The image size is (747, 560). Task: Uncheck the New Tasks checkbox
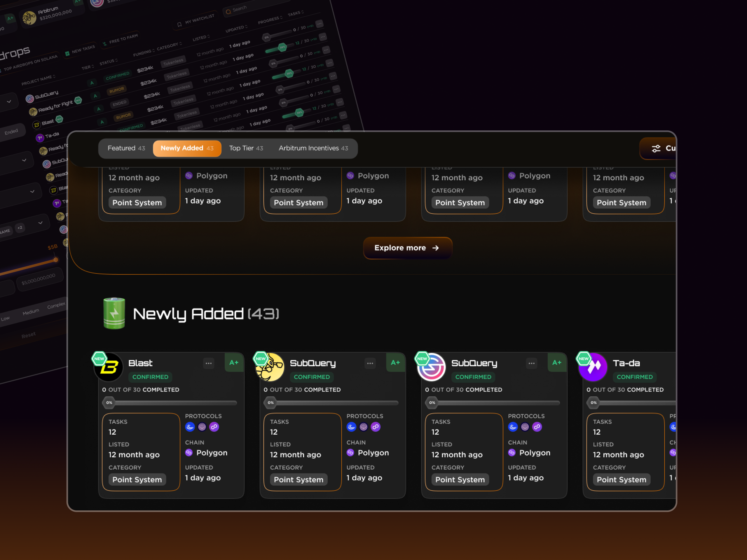pos(67,53)
